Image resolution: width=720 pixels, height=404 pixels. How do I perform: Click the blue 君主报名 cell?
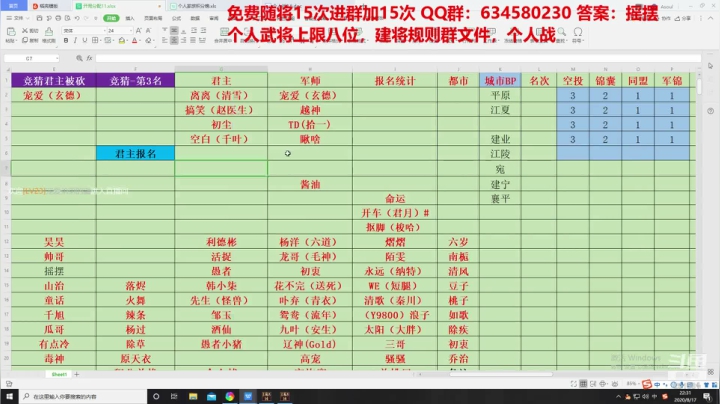point(135,153)
